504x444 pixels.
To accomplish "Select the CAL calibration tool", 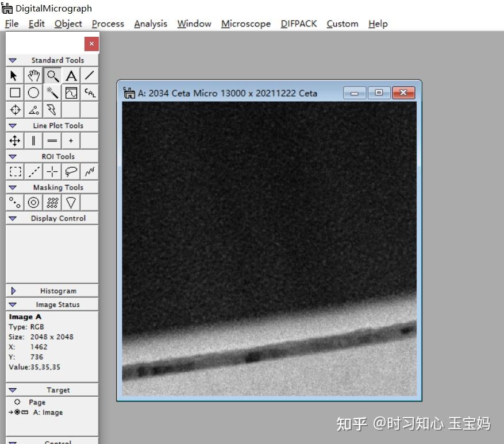I will tap(90, 93).
